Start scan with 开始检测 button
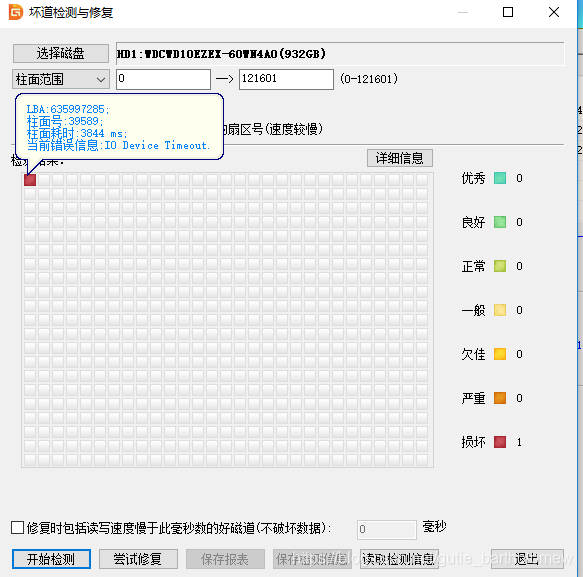The height and width of the screenshot is (577, 583). pyautogui.click(x=51, y=559)
